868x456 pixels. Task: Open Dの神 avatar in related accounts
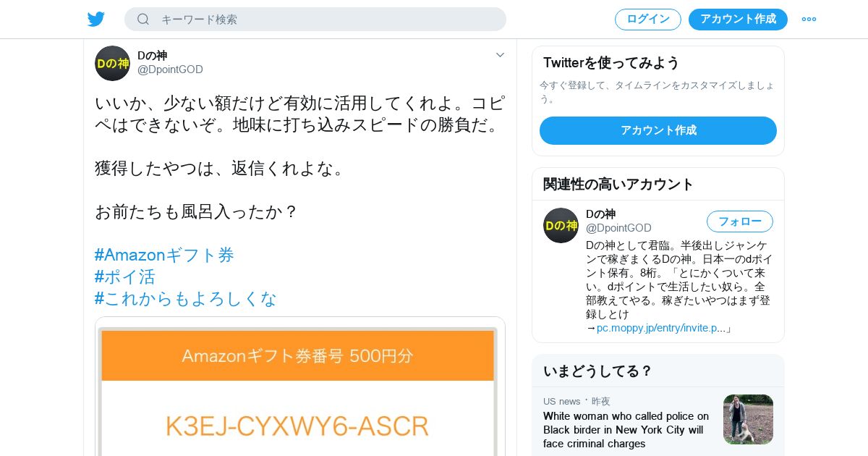click(x=561, y=225)
